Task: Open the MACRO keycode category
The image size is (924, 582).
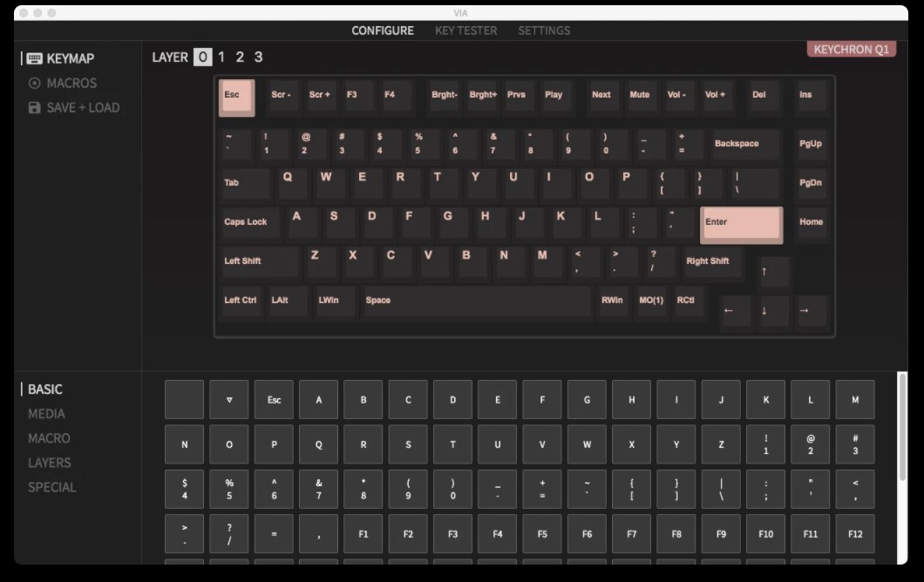Action: 49,439
